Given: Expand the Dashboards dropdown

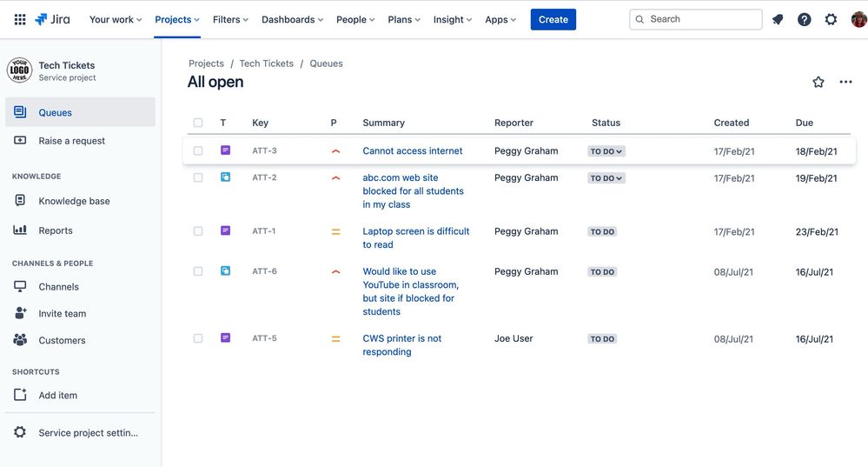Looking at the screenshot, I should point(292,19).
